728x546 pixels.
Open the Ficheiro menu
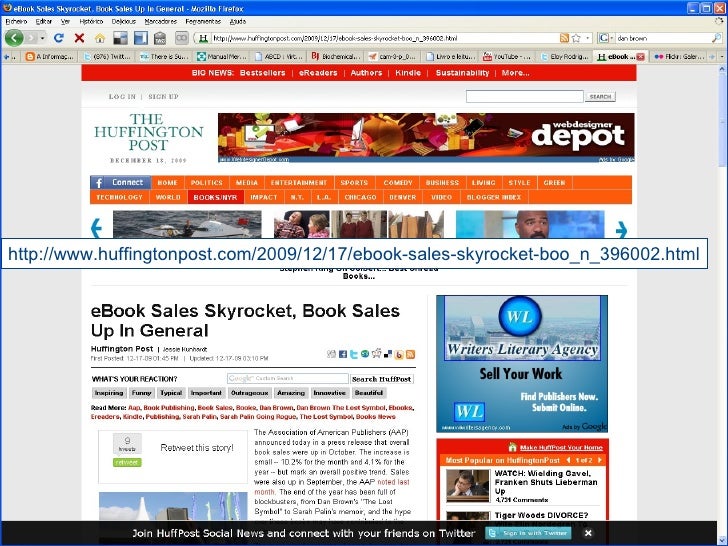click(16, 21)
